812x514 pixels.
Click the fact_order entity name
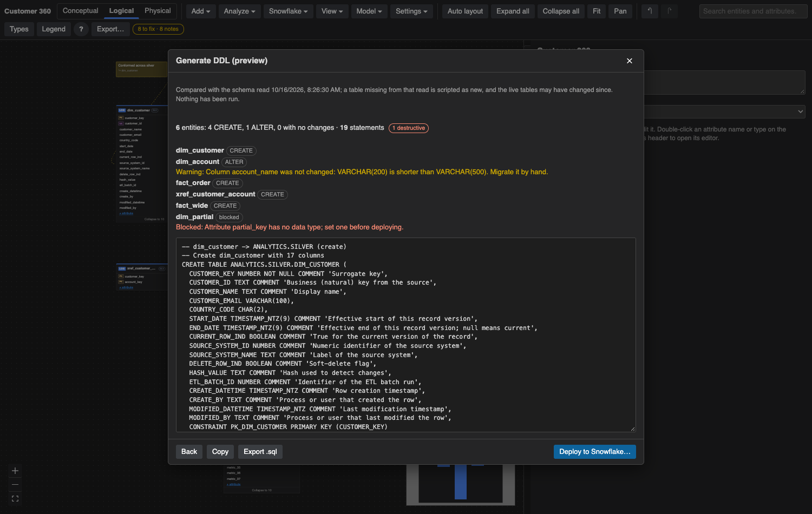(193, 183)
